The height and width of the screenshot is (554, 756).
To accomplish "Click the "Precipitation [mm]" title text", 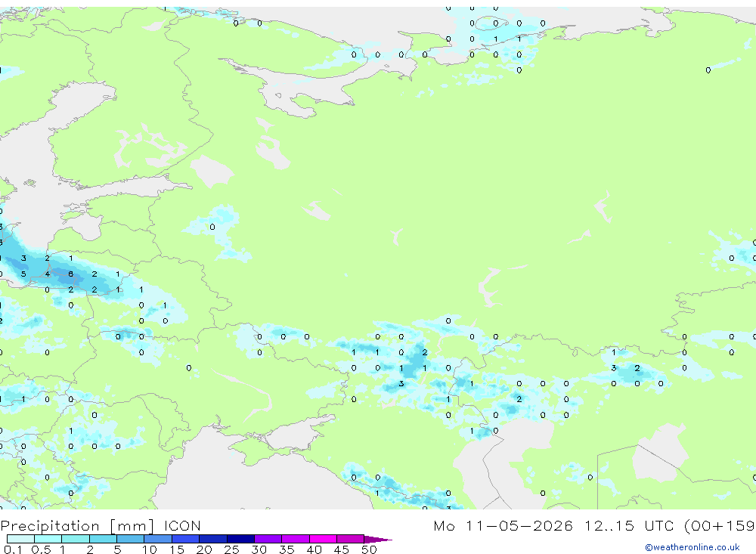I will click(77, 526).
